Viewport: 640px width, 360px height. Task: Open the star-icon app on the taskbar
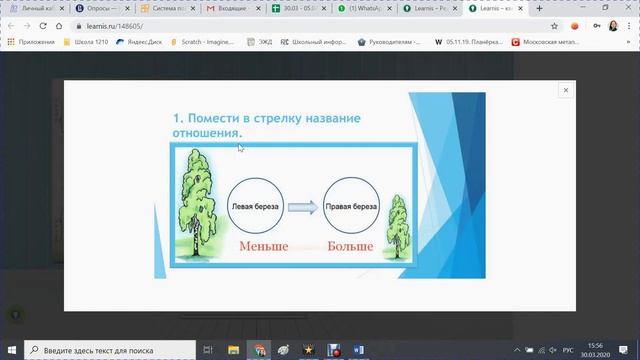(x=309, y=350)
